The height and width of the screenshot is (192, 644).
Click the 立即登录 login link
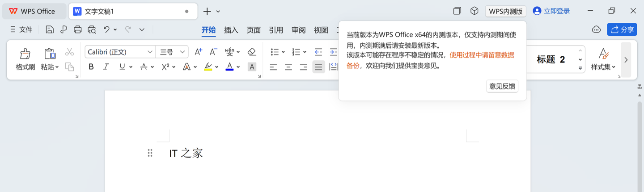[551, 11]
